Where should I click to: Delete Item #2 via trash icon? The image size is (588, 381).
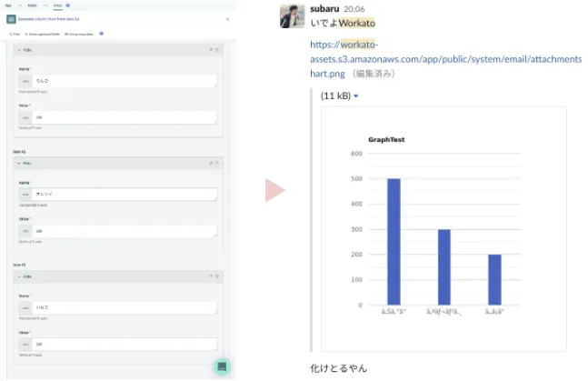point(217,163)
